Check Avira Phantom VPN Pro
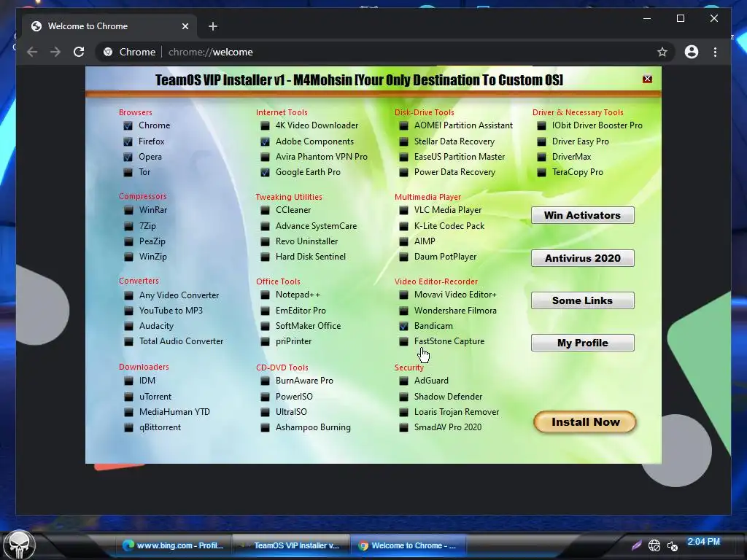Image resolution: width=747 pixels, height=560 pixels. (266, 157)
